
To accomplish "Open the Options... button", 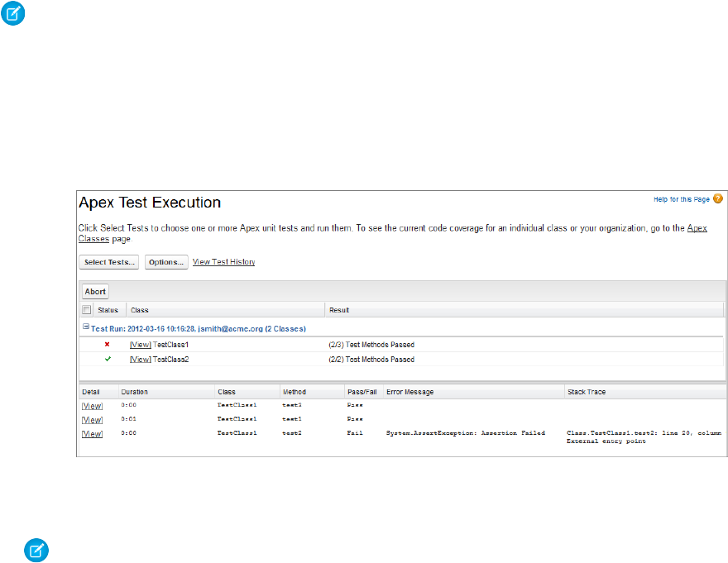I will (x=166, y=262).
